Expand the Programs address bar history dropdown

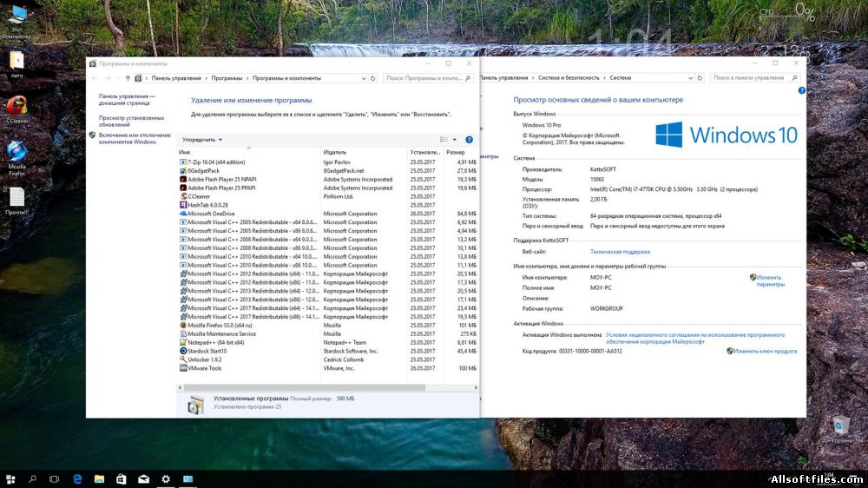[364, 78]
